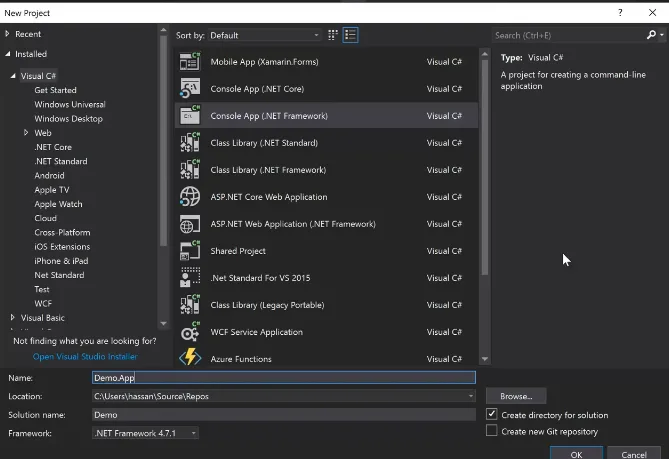This screenshot has height=459, width=669.
Task: Open the Framework version dropdown
Action: (145, 433)
